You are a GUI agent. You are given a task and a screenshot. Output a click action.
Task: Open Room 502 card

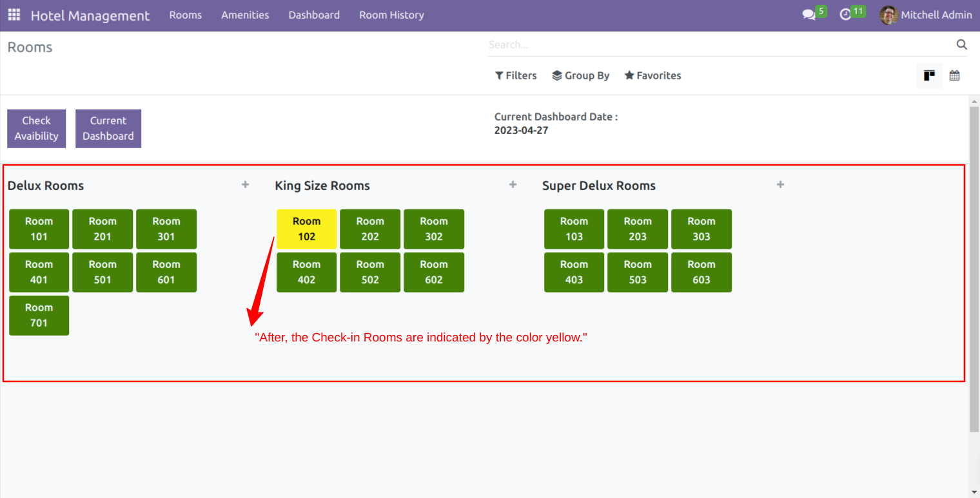(x=370, y=272)
